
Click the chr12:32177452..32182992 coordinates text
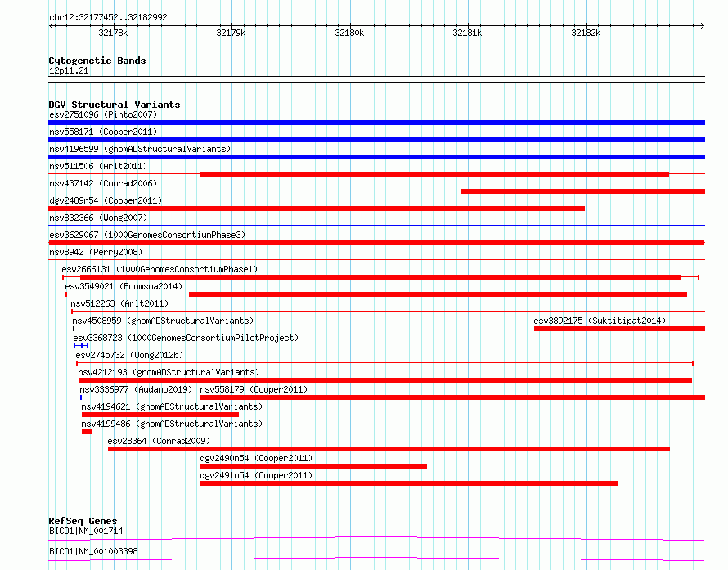pyautogui.click(x=108, y=18)
